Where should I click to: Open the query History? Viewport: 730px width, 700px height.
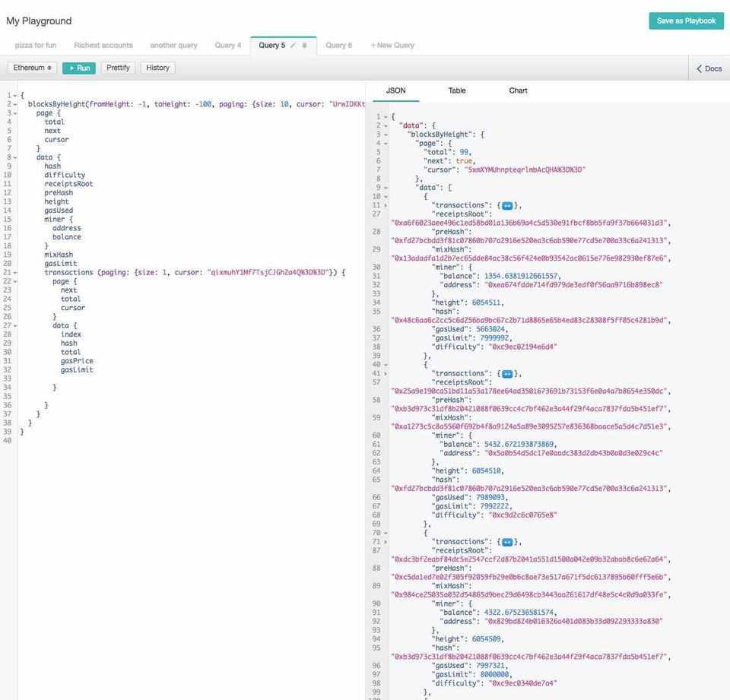pos(157,68)
